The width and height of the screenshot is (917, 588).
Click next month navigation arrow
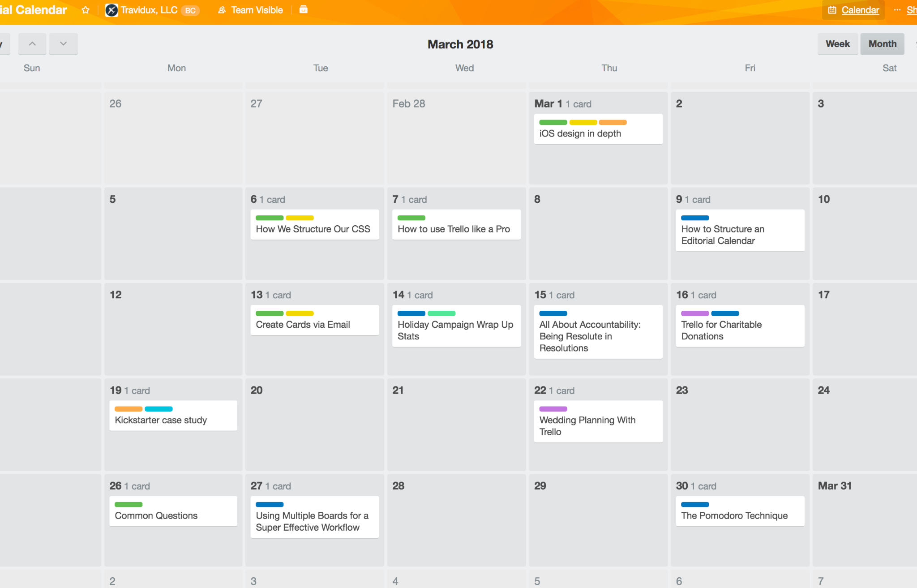[62, 43]
